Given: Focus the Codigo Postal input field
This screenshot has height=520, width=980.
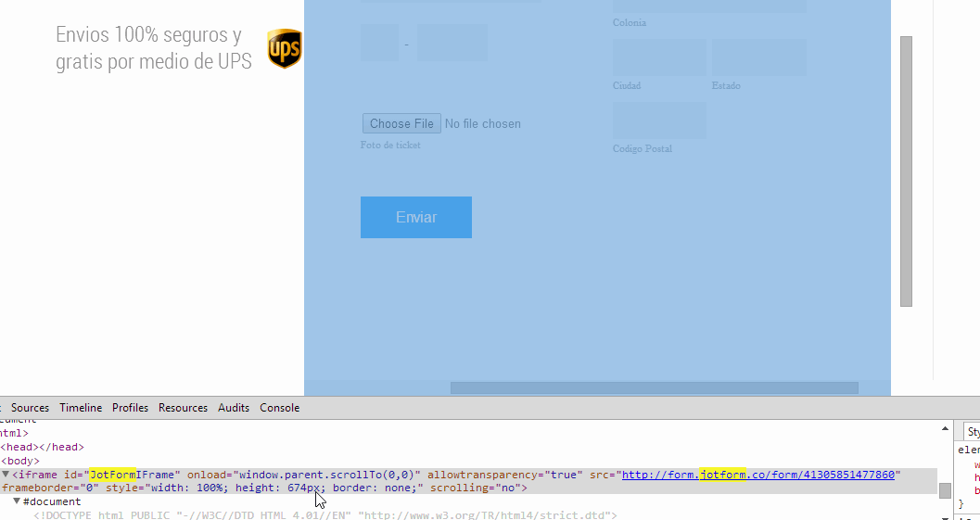Looking at the screenshot, I should [x=659, y=120].
